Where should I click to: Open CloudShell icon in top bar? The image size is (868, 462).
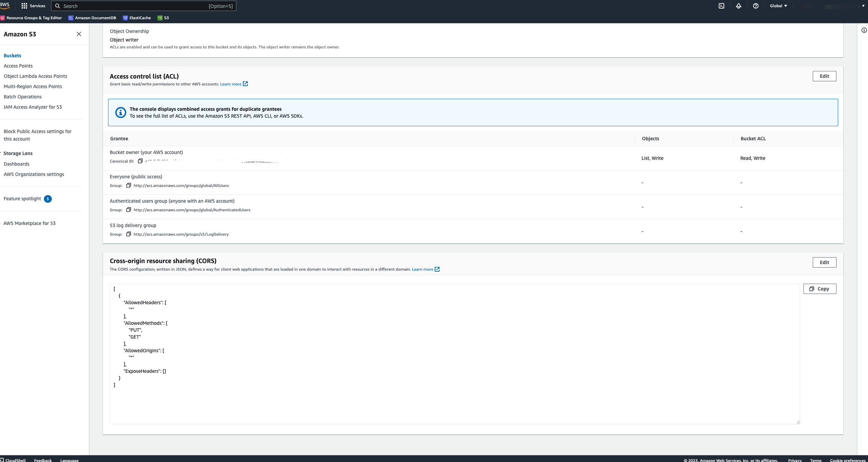pyautogui.click(x=722, y=6)
